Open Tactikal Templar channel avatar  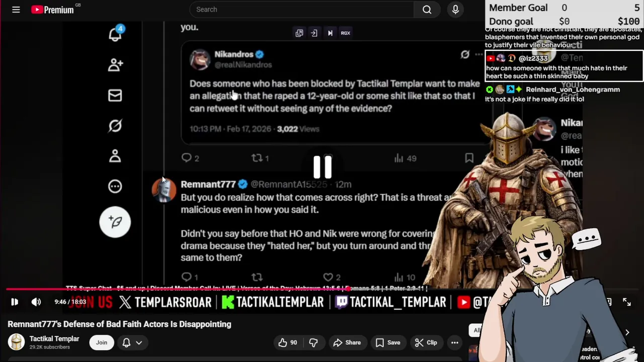[17, 342]
